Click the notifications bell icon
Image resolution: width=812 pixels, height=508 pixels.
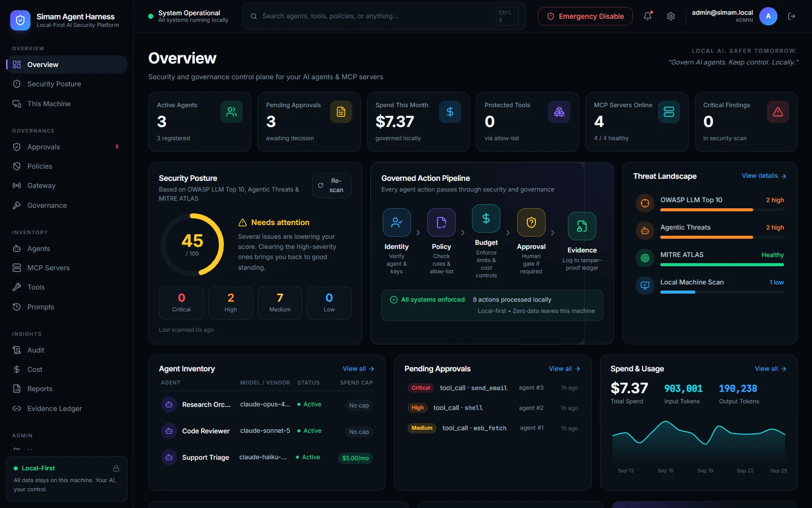pos(648,16)
